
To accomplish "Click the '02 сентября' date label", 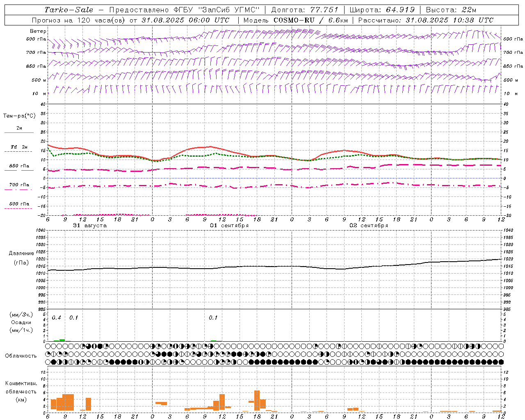I will click(x=369, y=226).
